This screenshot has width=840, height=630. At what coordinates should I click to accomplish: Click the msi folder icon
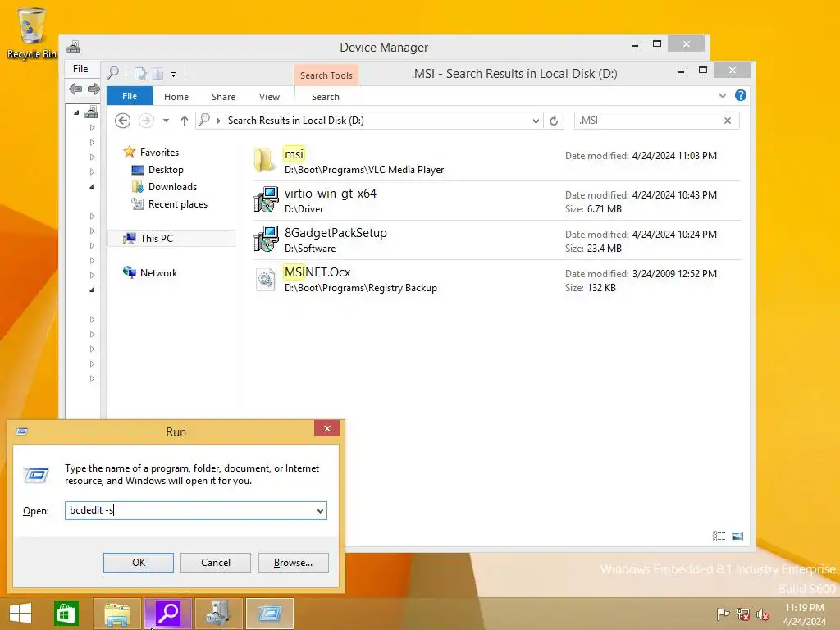265,160
